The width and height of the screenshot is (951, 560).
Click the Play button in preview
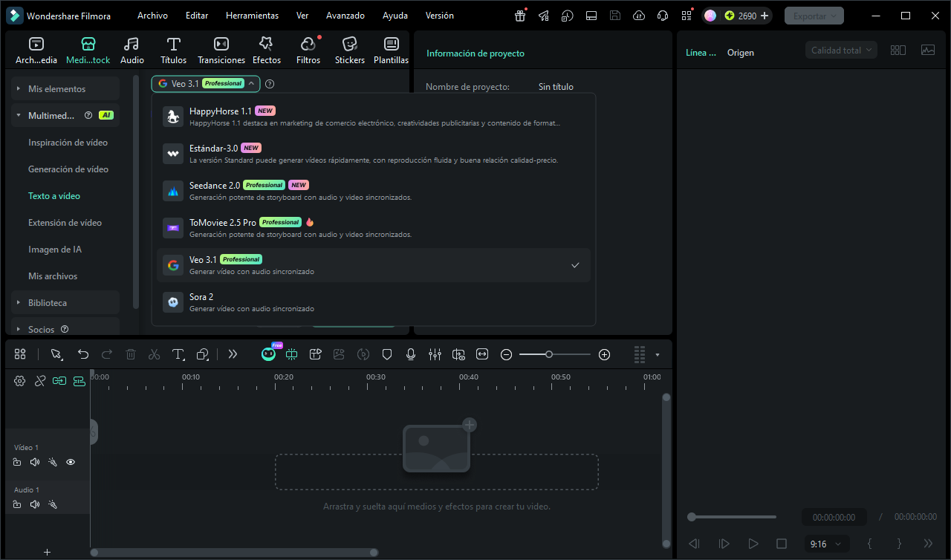(x=753, y=544)
